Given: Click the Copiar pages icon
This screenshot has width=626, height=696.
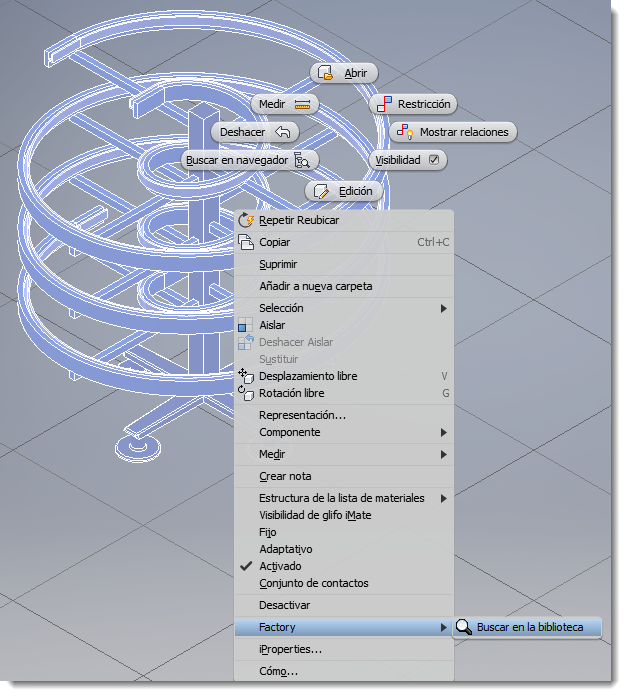Looking at the screenshot, I should [x=246, y=242].
